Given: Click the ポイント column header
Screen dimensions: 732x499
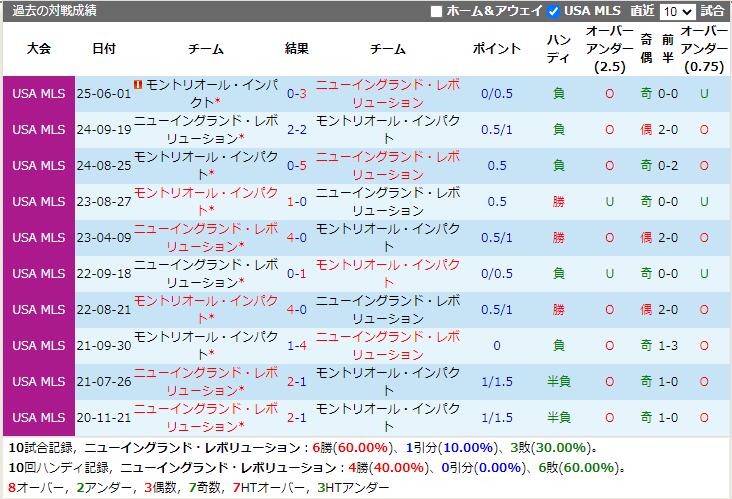Looking at the screenshot, I should pos(497,49).
